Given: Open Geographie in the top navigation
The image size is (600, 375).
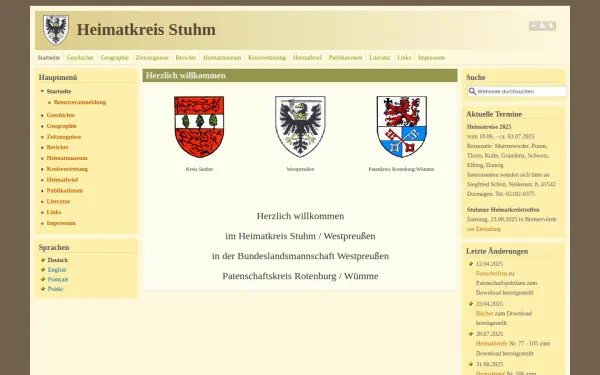Looking at the screenshot, I should coord(114,58).
